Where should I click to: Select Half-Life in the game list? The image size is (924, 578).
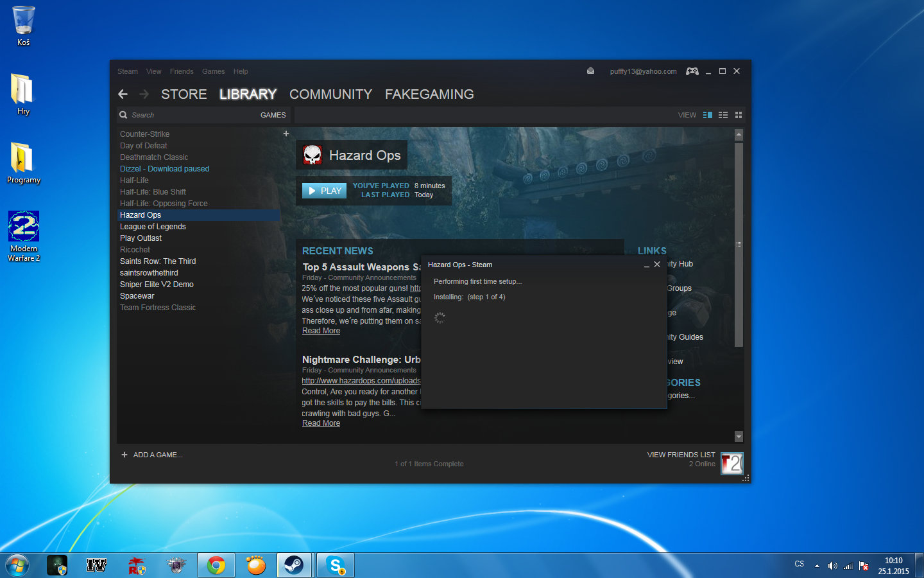click(x=134, y=180)
